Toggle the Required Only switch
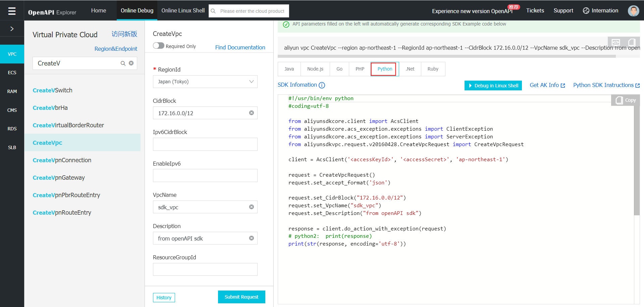 [x=159, y=46]
